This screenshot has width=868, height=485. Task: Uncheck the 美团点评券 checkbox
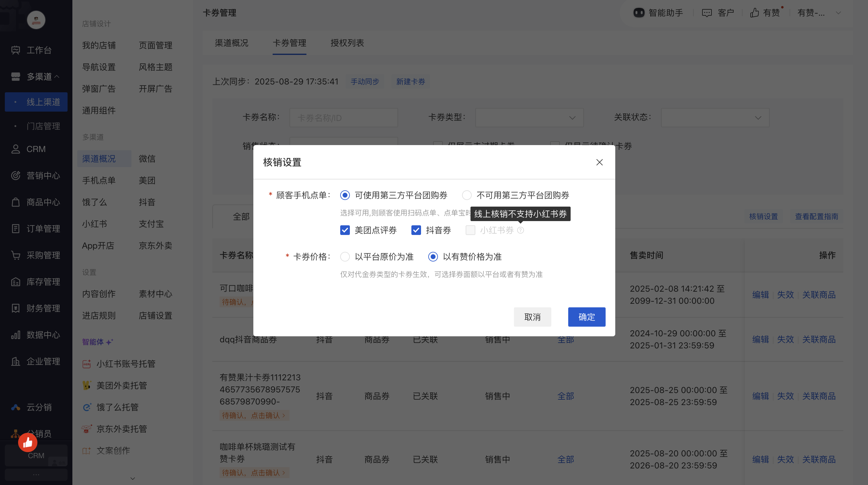[345, 230]
